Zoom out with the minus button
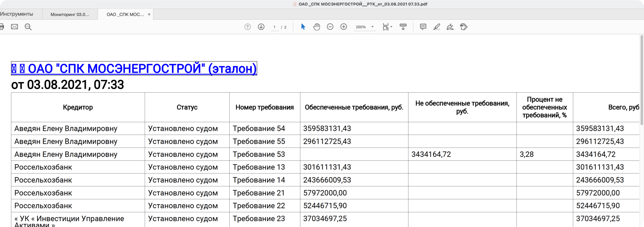 pos(330,27)
